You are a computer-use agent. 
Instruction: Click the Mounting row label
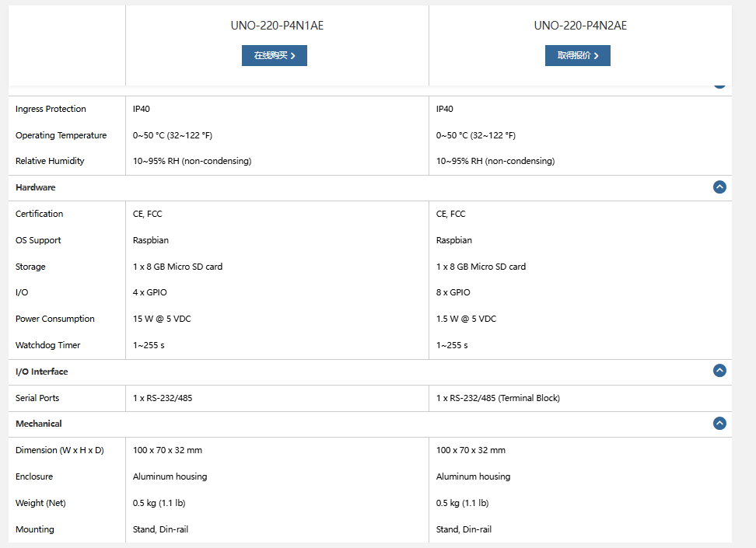tap(35, 529)
